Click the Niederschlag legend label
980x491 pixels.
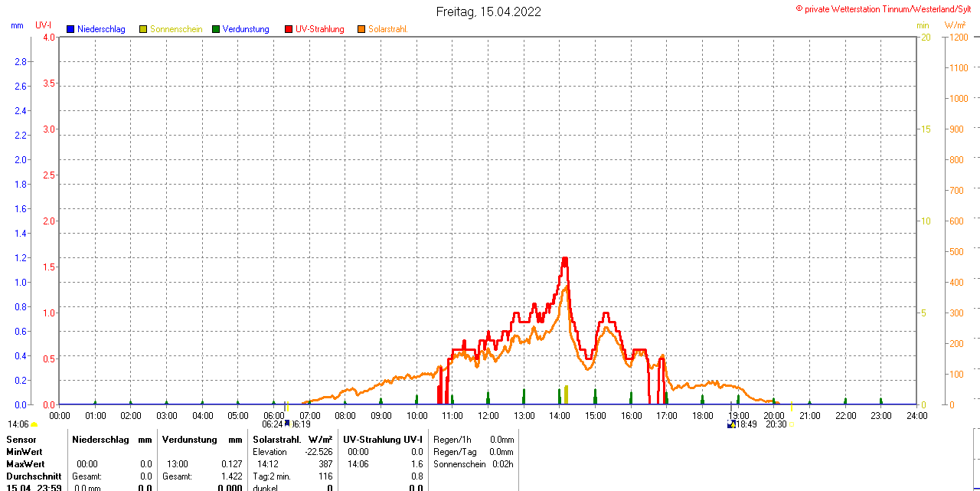coord(101,29)
